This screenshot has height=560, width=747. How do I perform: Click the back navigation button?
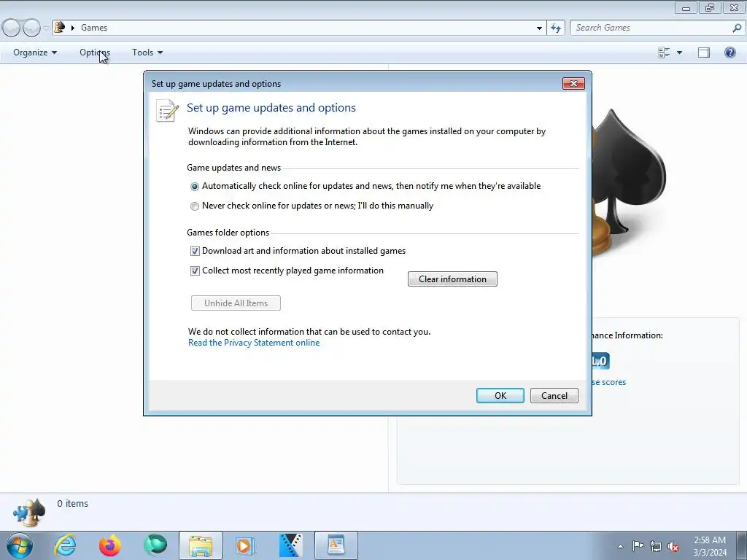pyautogui.click(x=11, y=28)
